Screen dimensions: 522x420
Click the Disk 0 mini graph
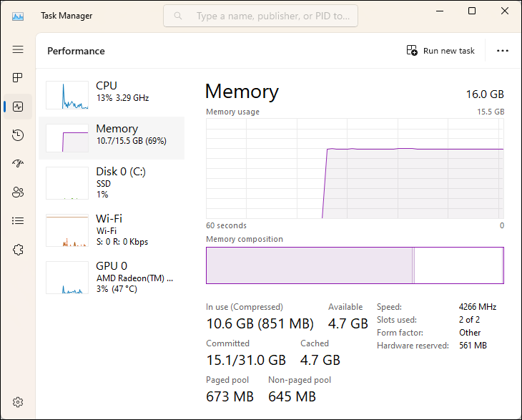[x=67, y=183]
